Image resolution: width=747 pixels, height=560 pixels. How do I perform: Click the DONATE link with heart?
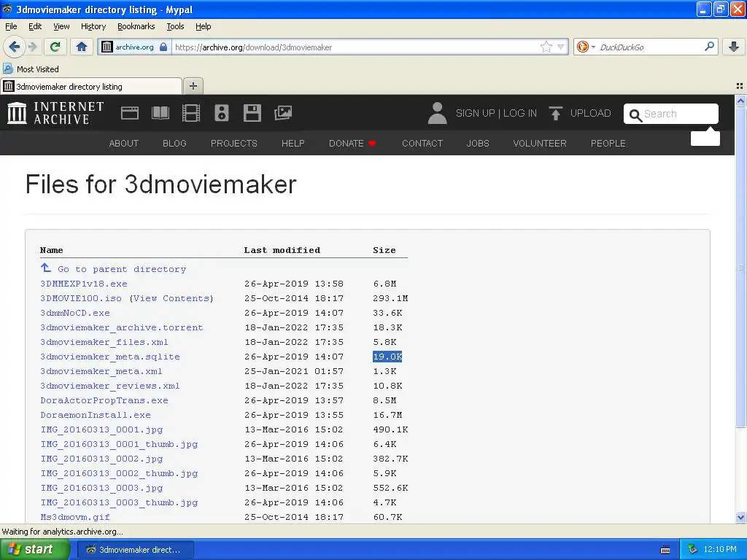pyautogui.click(x=352, y=144)
